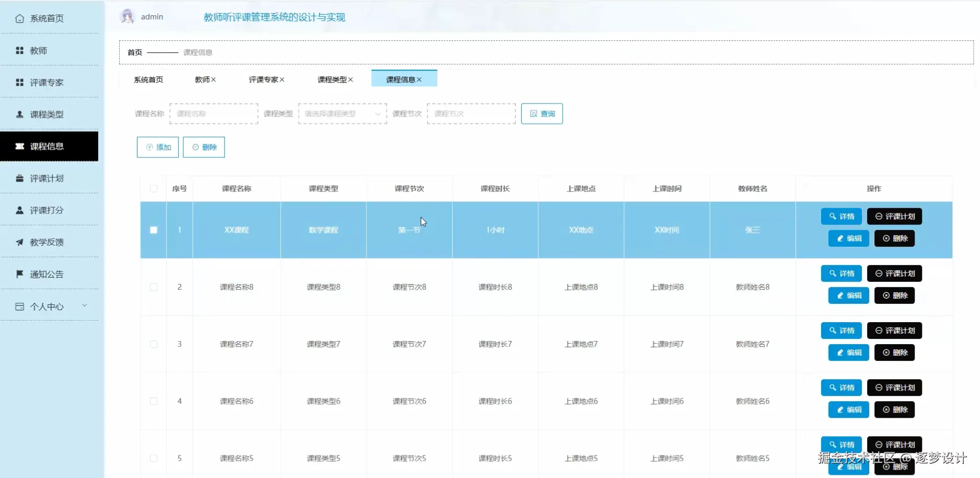Click the 评课打分 user icon in sidebar
Viewport: 980px width, 478px height.
pyautogui.click(x=19, y=210)
